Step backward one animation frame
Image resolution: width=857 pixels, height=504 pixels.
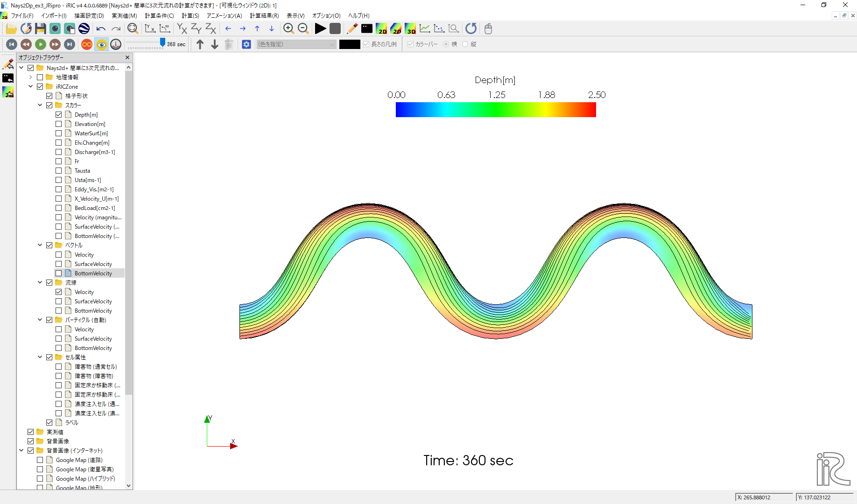26,44
